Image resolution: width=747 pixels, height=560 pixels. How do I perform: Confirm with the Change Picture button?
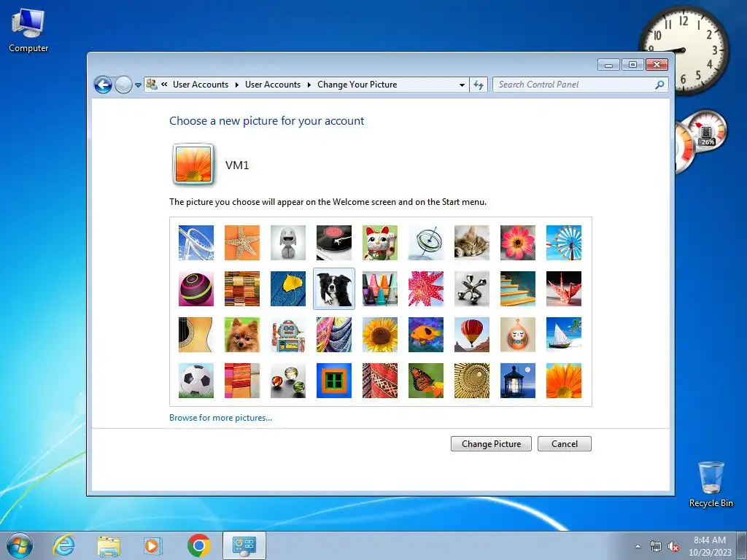click(491, 444)
